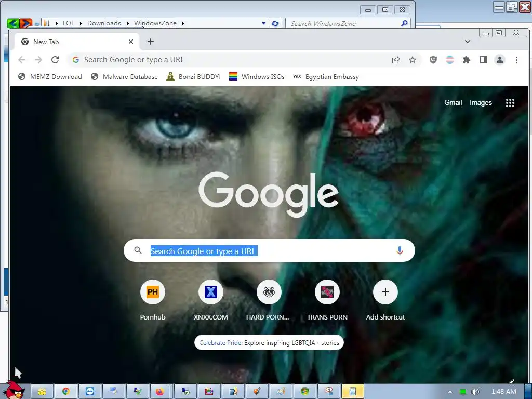Open the Chrome profile avatar
Screen dimensions: 532x399
(x=500, y=60)
